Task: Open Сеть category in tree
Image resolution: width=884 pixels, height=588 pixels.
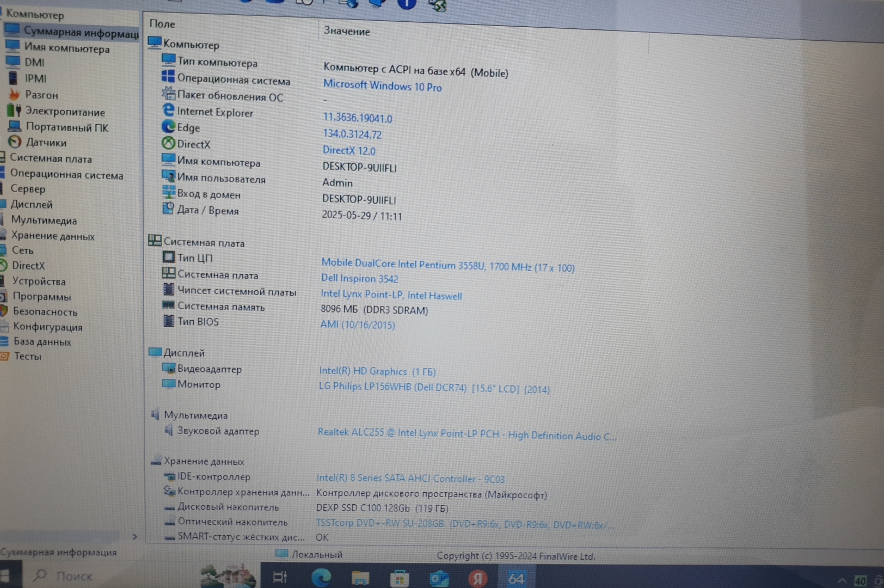Action: click(x=22, y=250)
